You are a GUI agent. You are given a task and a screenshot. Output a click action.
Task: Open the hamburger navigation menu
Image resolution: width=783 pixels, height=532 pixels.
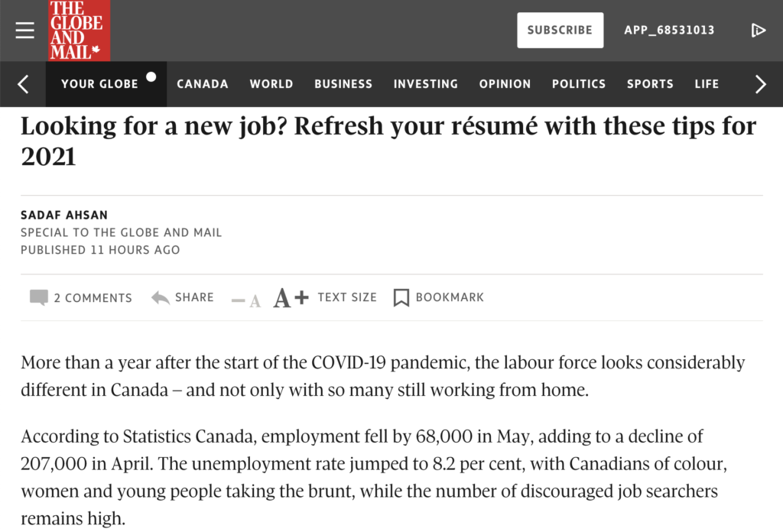(24, 30)
